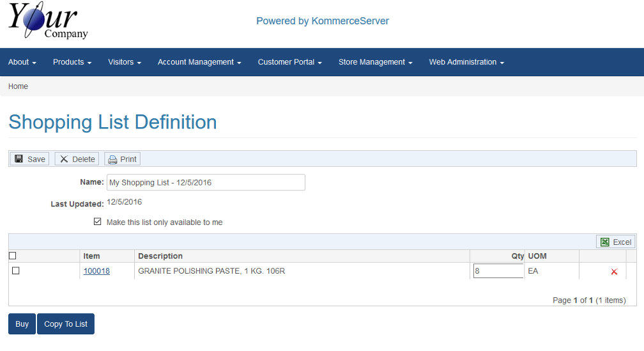
Task: Open the Account Management menu
Action: 199,62
